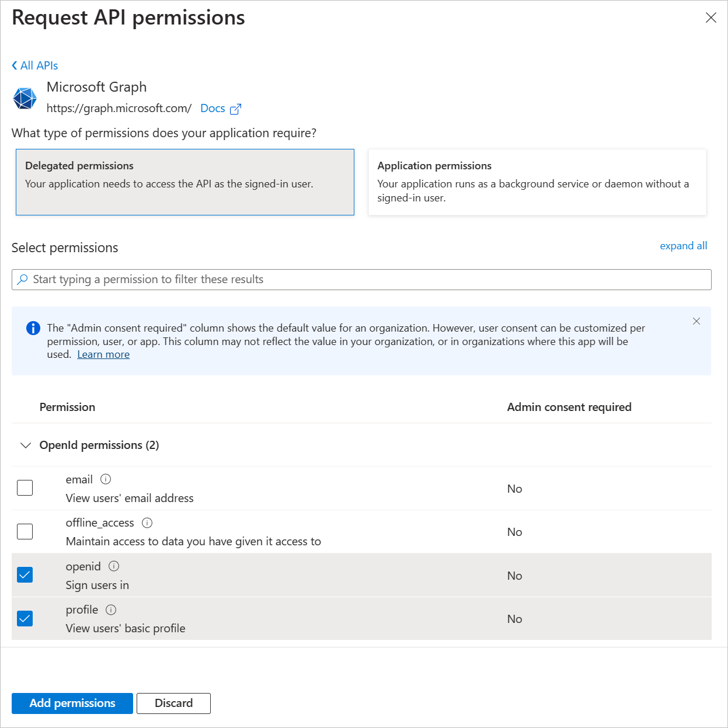Click the 'No' value in the email row

point(514,489)
